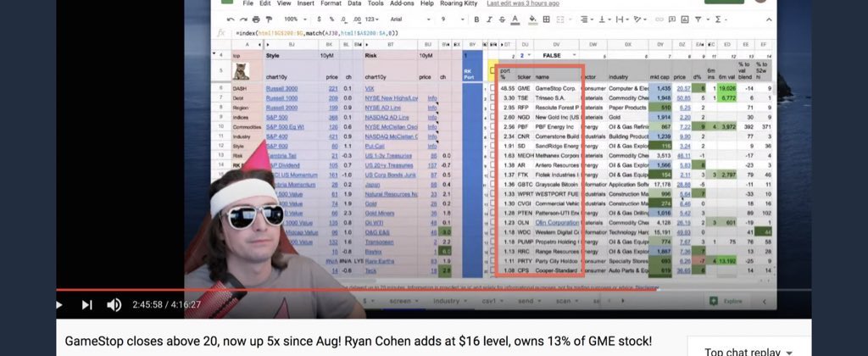Tick the checkbox in the CNR row
The height and width of the screenshot is (356, 868).
point(492,136)
